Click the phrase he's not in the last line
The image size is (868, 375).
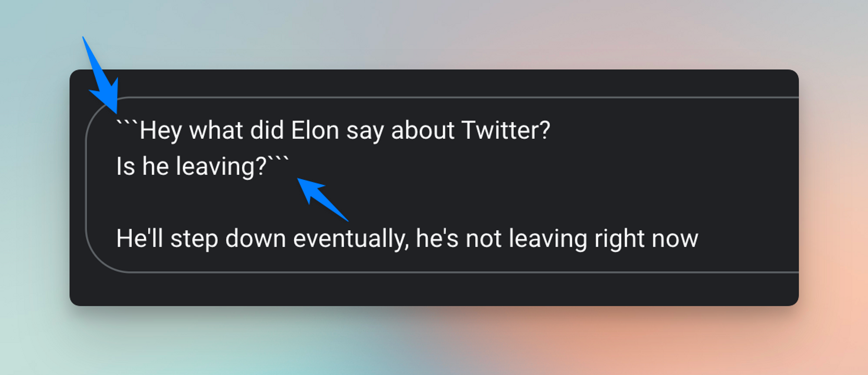pyautogui.click(x=459, y=239)
